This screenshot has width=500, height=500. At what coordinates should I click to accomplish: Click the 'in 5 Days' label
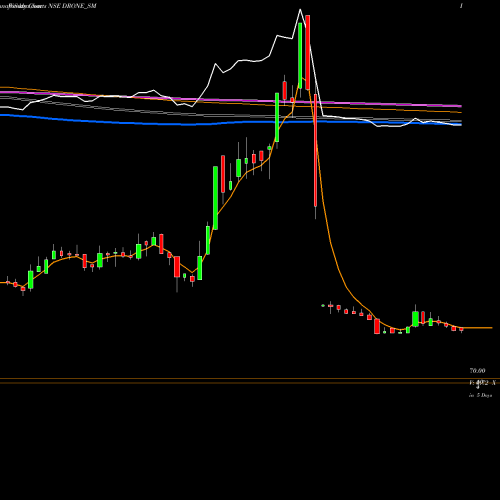click(480, 395)
